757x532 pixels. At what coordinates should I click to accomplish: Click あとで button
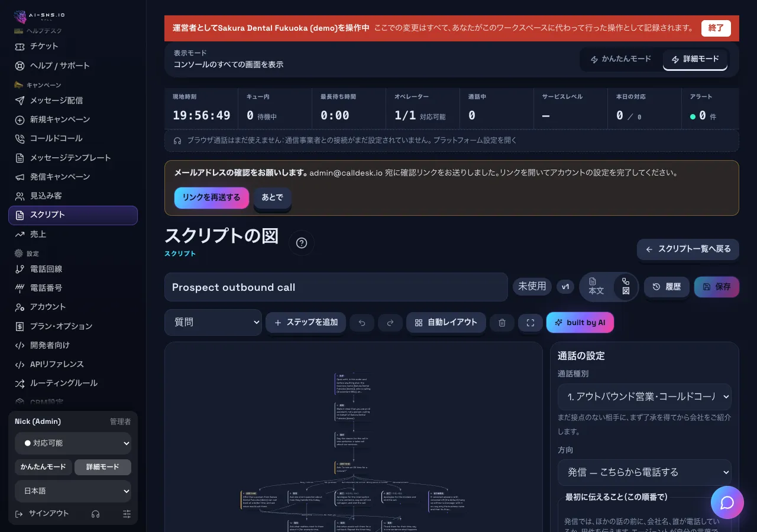click(x=272, y=197)
